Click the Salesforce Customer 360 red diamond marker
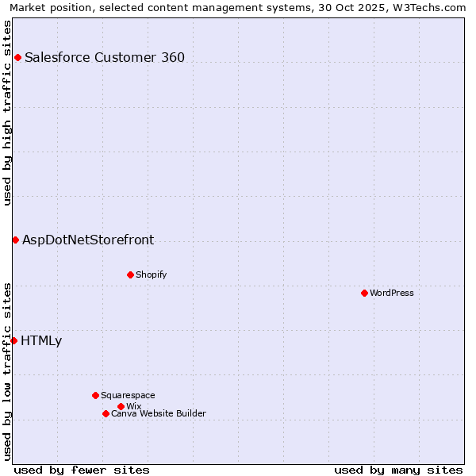The height and width of the screenshot is (476, 476). click(x=17, y=57)
